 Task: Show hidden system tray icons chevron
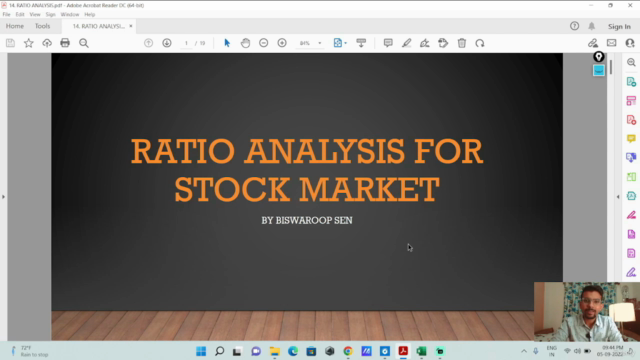(x=524, y=351)
